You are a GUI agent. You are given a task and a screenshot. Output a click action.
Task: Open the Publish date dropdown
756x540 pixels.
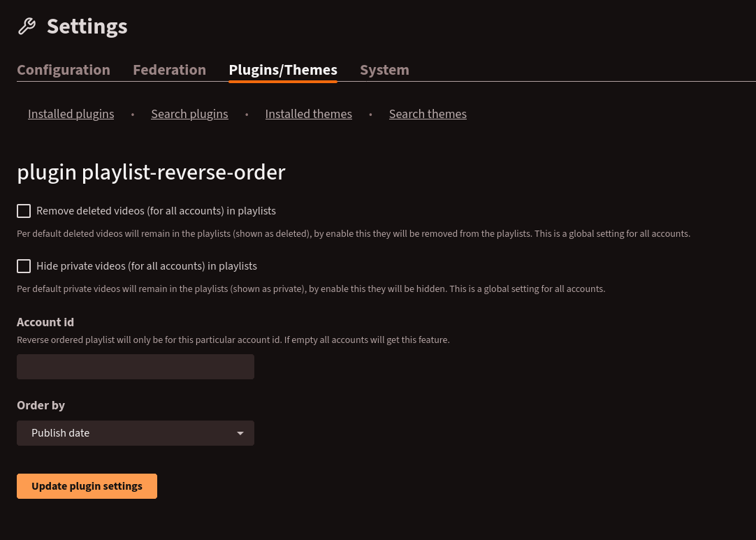(135, 433)
